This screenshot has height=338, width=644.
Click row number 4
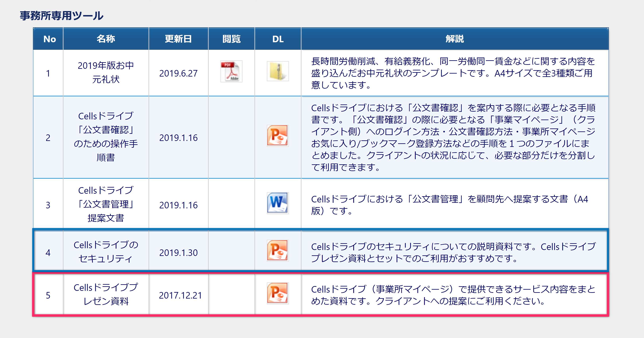click(48, 253)
